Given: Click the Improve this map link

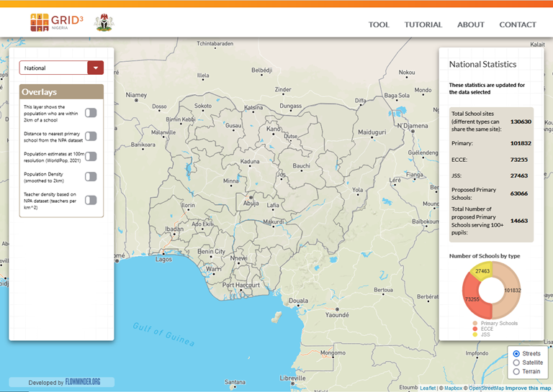Looking at the screenshot, I should click(529, 388).
